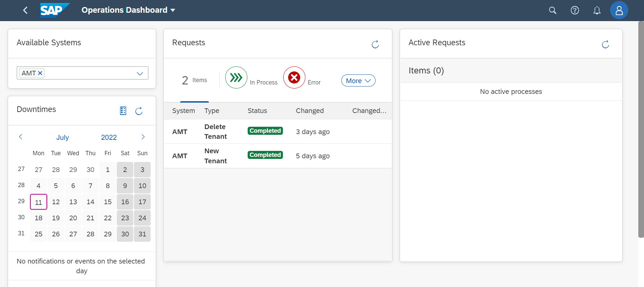644x287 pixels.
Task: Click the truncated Changed... column header
Action: coord(369,111)
